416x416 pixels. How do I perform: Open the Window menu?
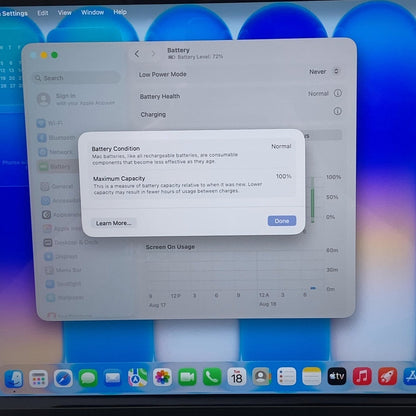[92, 12]
